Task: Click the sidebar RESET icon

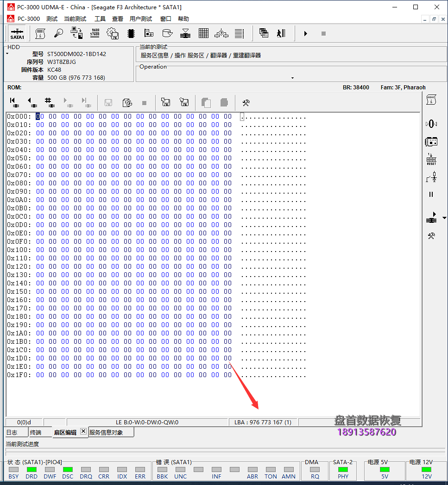Action: (431, 159)
